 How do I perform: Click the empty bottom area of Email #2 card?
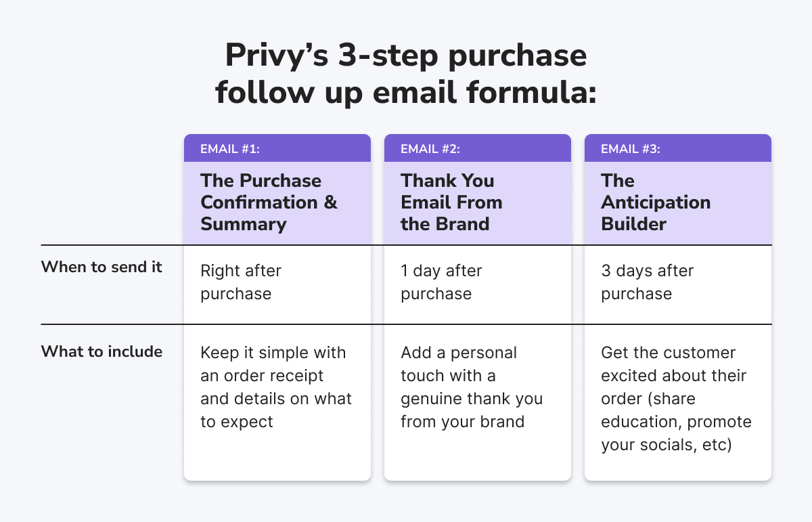point(478,457)
